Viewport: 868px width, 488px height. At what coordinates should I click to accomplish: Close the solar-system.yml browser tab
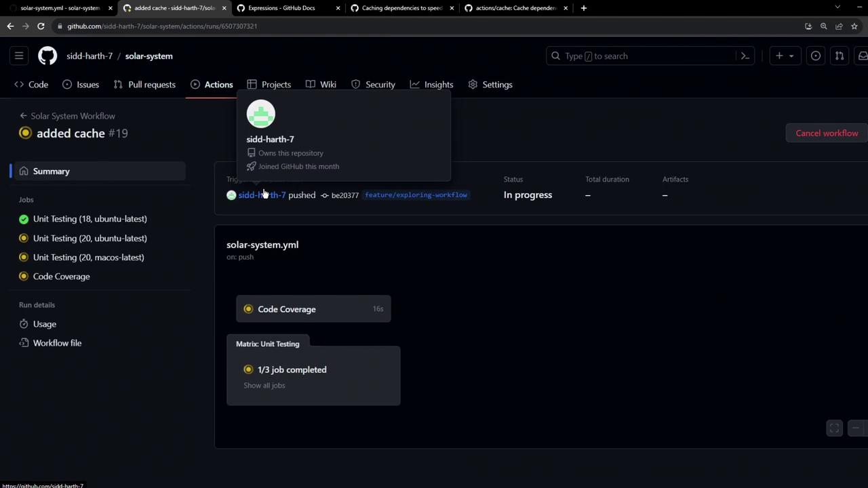[110, 8]
